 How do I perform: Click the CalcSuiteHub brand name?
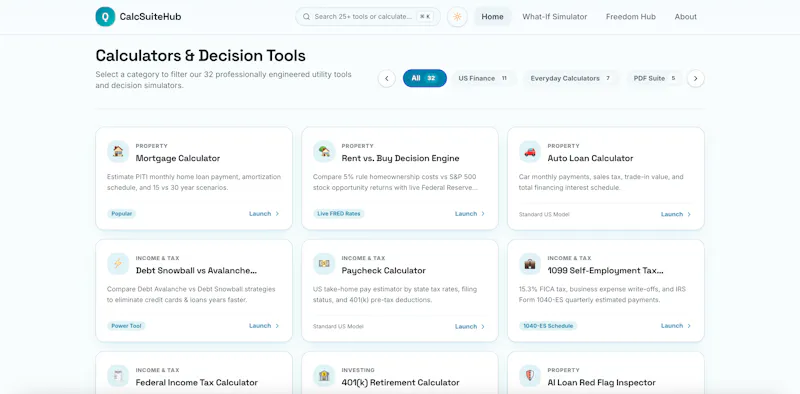coord(151,17)
